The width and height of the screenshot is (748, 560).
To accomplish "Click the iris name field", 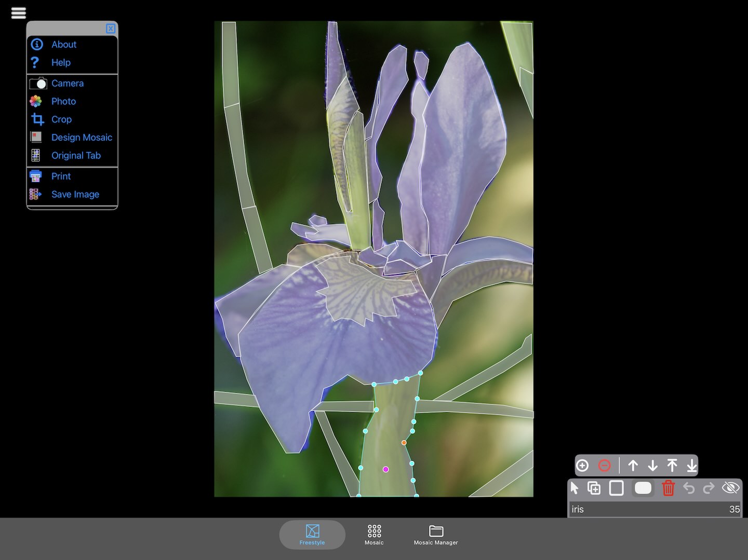I will (x=655, y=509).
